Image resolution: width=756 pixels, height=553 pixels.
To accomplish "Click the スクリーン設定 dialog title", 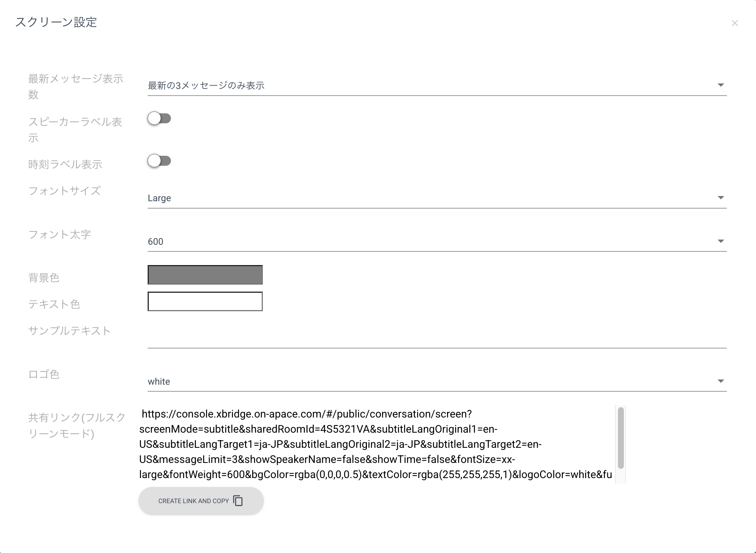I will [56, 22].
